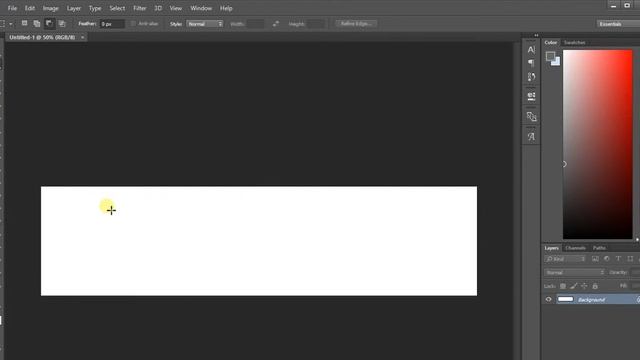The height and width of the screenshot is (360, 640).
Task: Open the Character Styles panel icon
Action: click(x=531, y=137)
